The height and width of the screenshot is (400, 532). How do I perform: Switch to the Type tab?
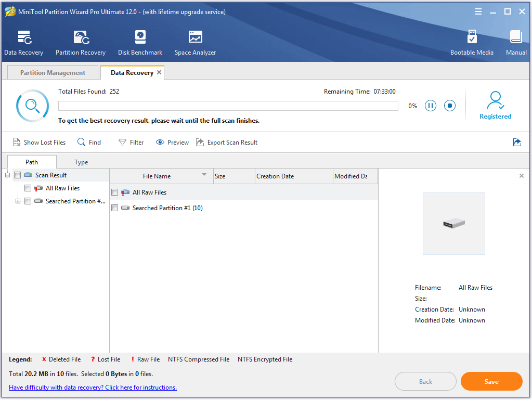[81, 162]
